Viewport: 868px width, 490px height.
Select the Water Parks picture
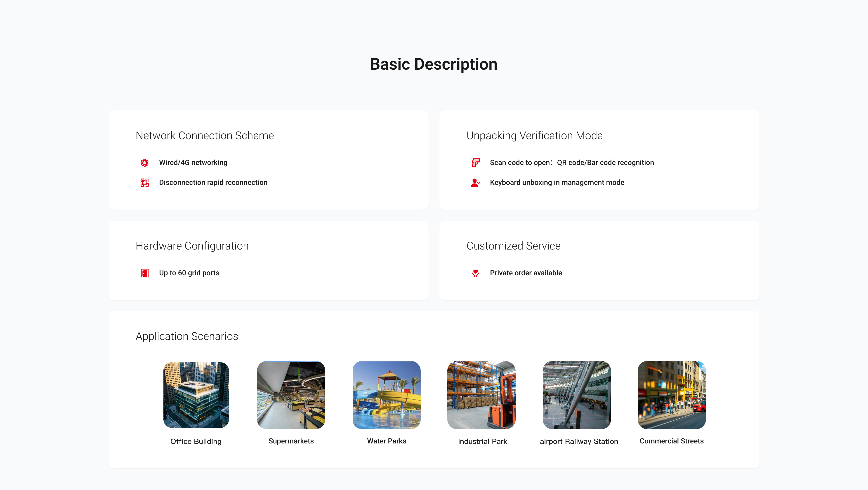387,395
